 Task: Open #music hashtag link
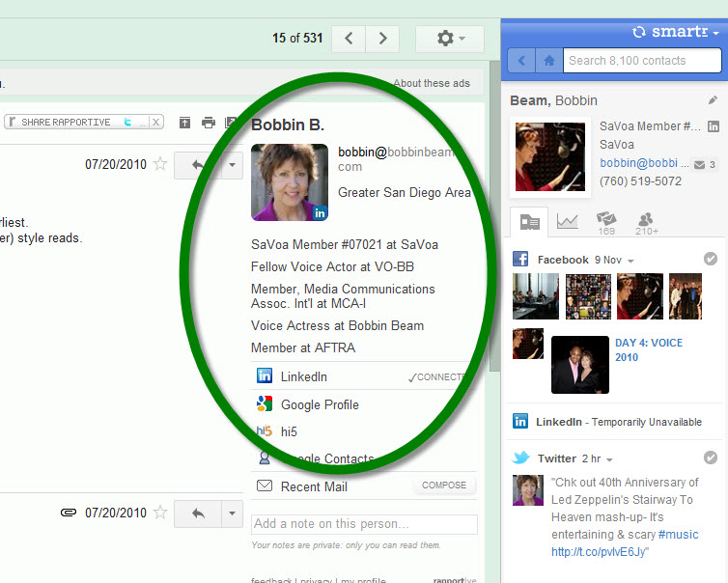point(678,535)
